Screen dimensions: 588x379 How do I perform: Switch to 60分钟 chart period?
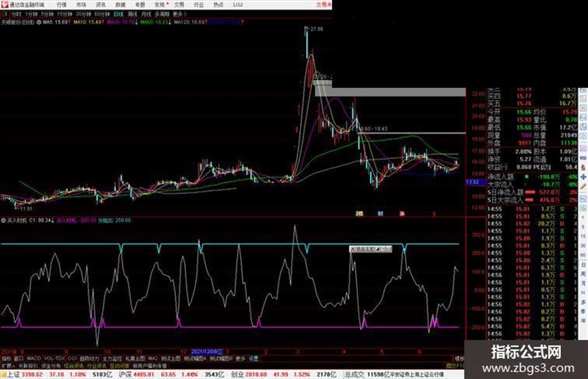tap(102, 14)
